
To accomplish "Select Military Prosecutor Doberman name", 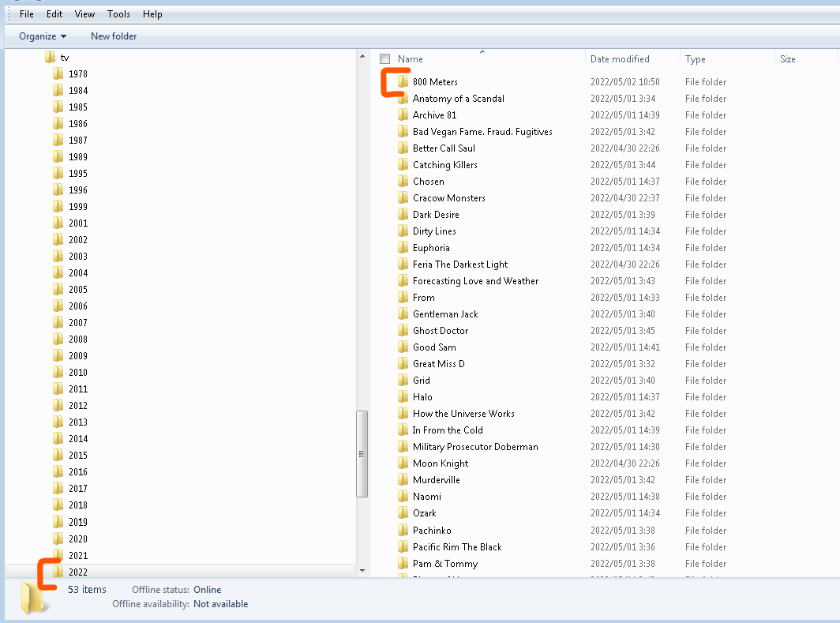I will tap(475, 447).
